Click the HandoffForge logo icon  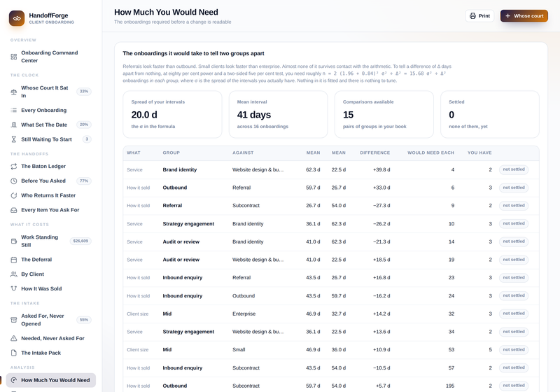pos(17,18)
